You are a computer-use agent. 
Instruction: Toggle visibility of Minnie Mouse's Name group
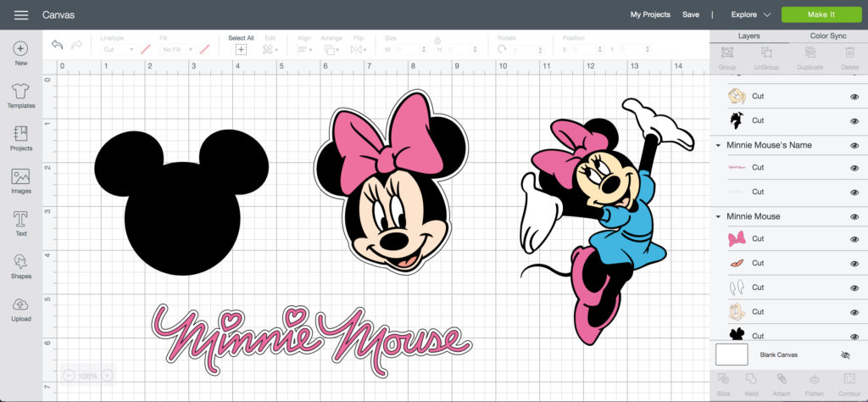pyautogui.click(x=854, y=146)
